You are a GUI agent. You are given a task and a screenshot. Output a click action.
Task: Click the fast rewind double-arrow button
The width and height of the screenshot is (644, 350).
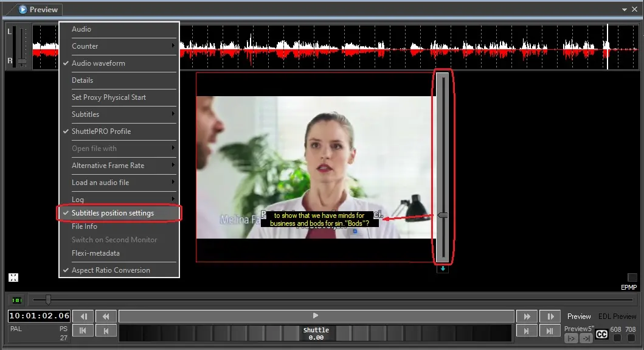(106, 317)
